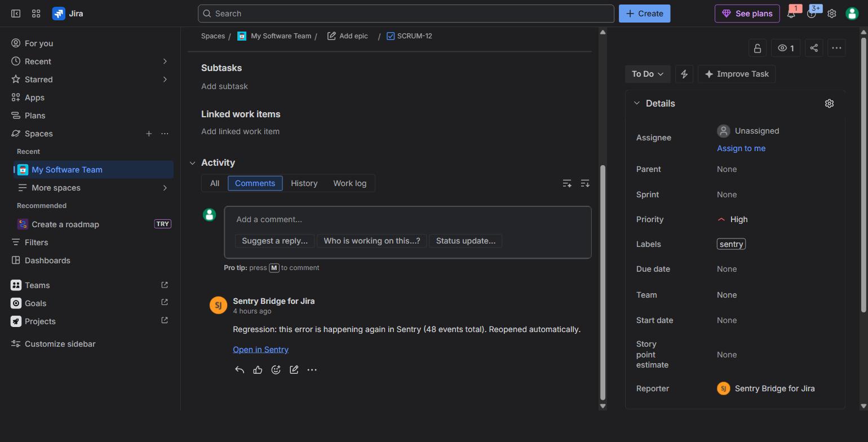Screen dimensions: 868x442
Task: Switch to the Work log tab
Action: click(x=349, y=183)
